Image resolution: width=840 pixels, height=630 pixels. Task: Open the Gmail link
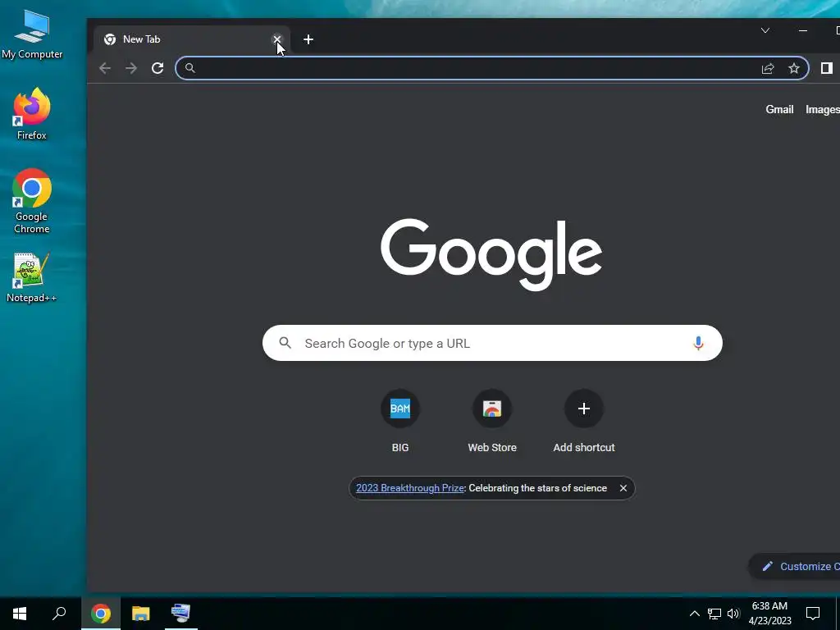(779, 109)
